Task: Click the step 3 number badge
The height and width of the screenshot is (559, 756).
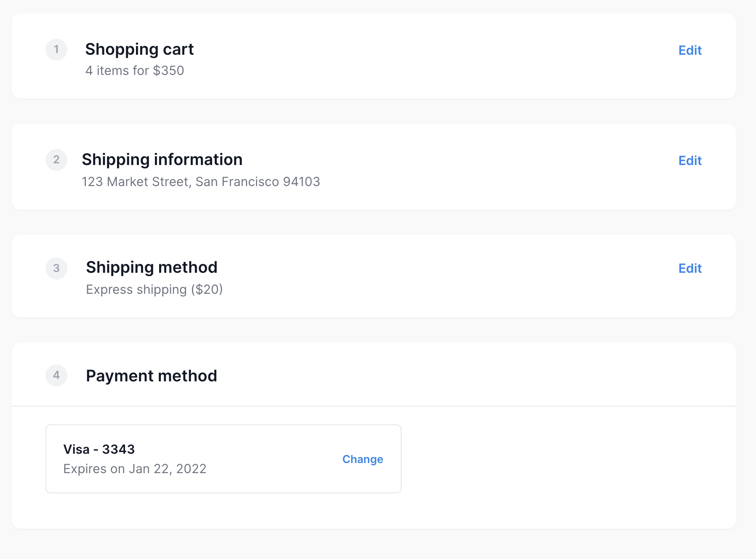Action: [x=56, y=269]
